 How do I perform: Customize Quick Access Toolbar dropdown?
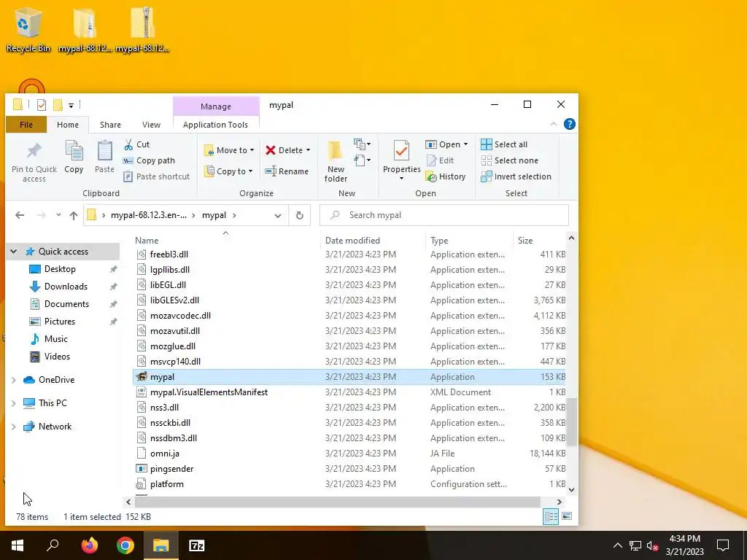tap(71, 105)
